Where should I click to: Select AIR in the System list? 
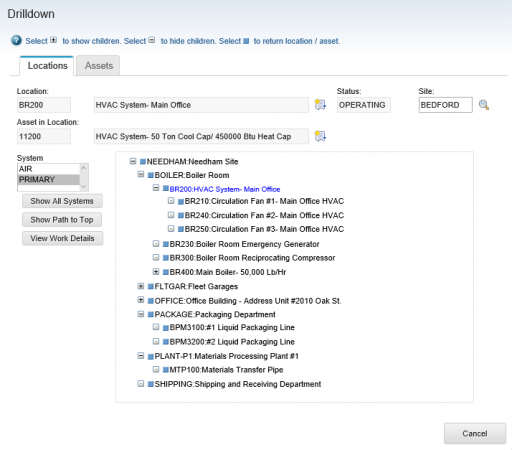[x=48, y=169]
